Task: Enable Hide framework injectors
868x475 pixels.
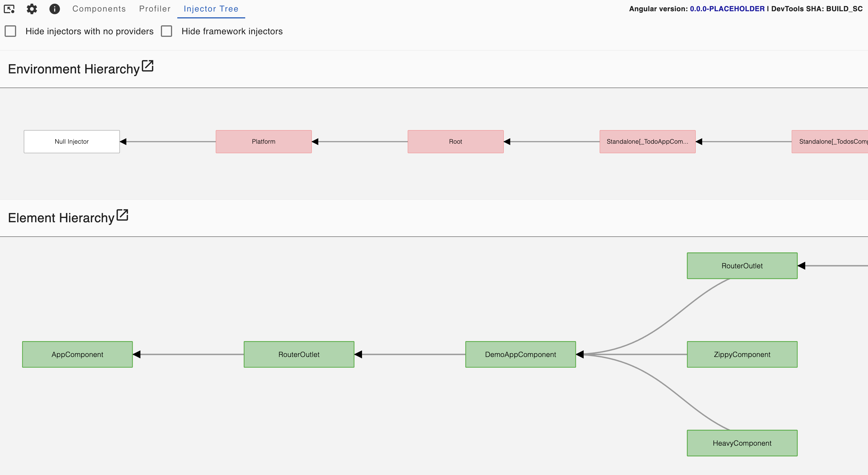Action: tap(167, 31)
